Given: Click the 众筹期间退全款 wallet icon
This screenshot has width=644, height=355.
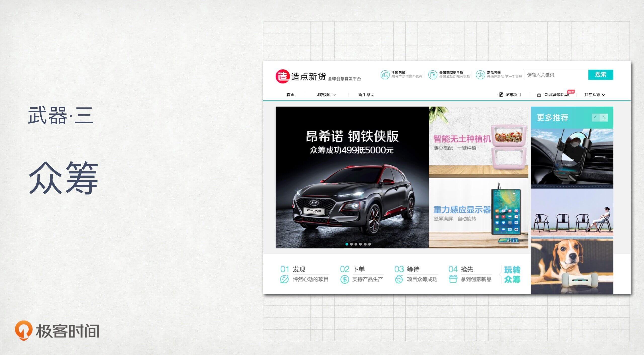Looking at the screenshot, I should [x=432, y=75].
